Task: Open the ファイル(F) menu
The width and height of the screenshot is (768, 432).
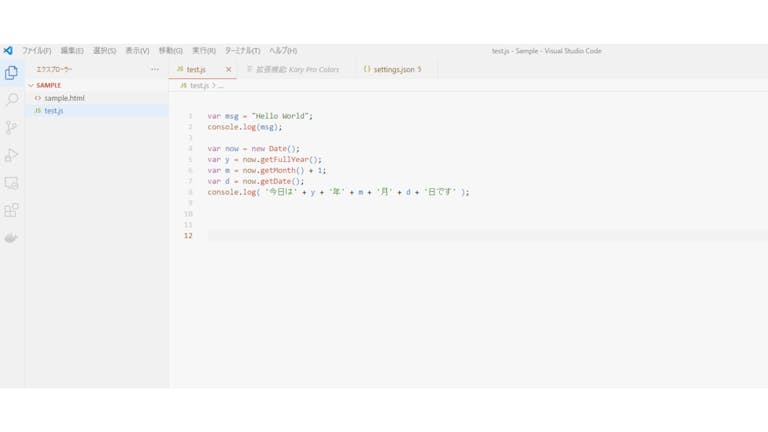Action: click(x=36, y=50)
